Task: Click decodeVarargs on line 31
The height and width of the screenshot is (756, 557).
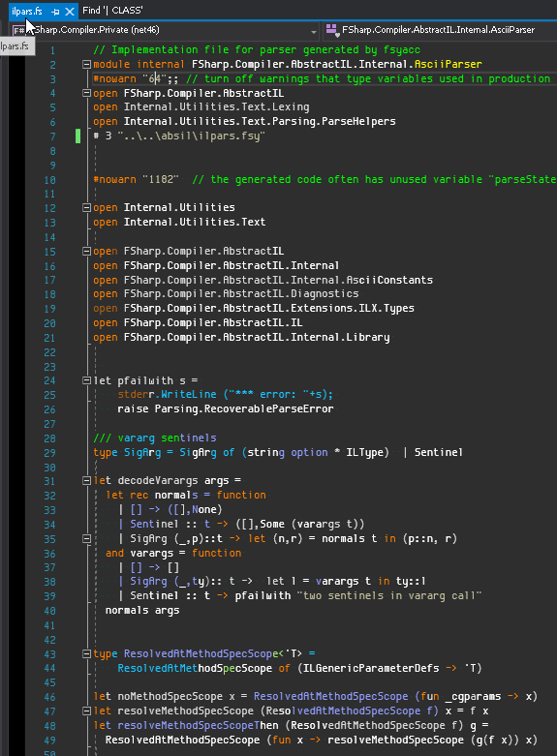Action: (157, 481)
